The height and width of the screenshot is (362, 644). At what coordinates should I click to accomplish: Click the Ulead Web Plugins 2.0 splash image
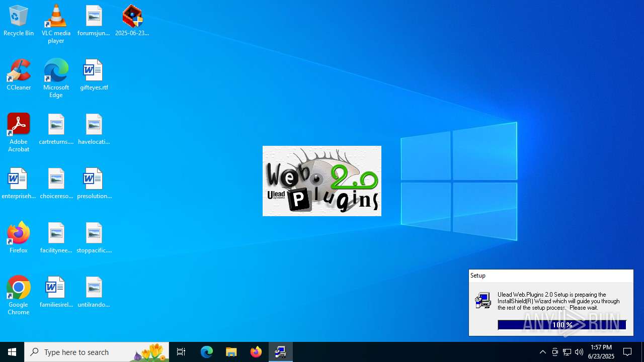pyautogui.click(x=322, y=181)
